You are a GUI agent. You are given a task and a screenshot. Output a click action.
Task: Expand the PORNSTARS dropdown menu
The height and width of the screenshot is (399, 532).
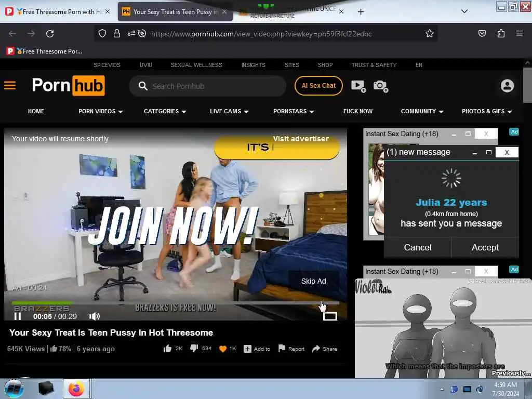[x=294, y=111]
